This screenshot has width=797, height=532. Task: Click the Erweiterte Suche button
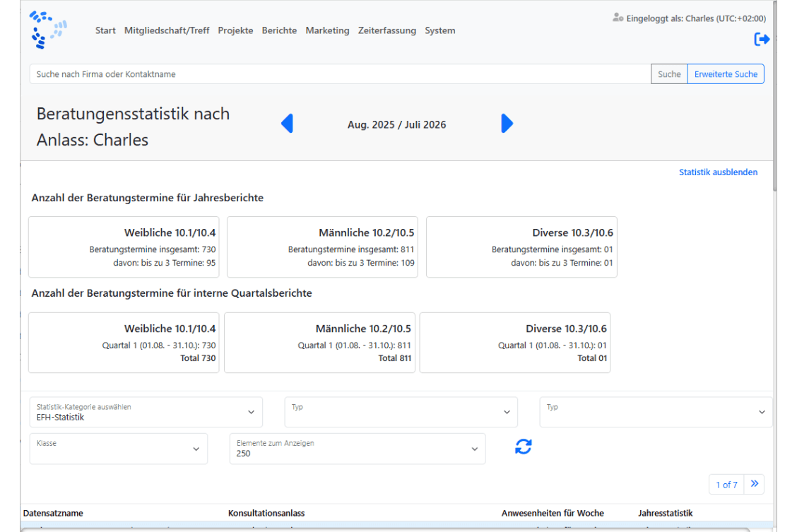click(x=726, y=74)
